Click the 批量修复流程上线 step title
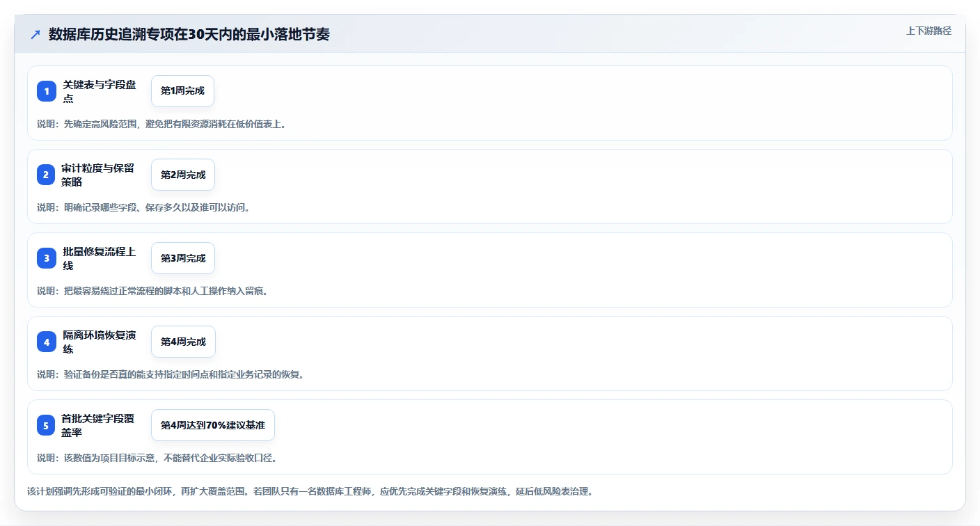The width and height of the screenshot is (980, 526). click(100, 258)
